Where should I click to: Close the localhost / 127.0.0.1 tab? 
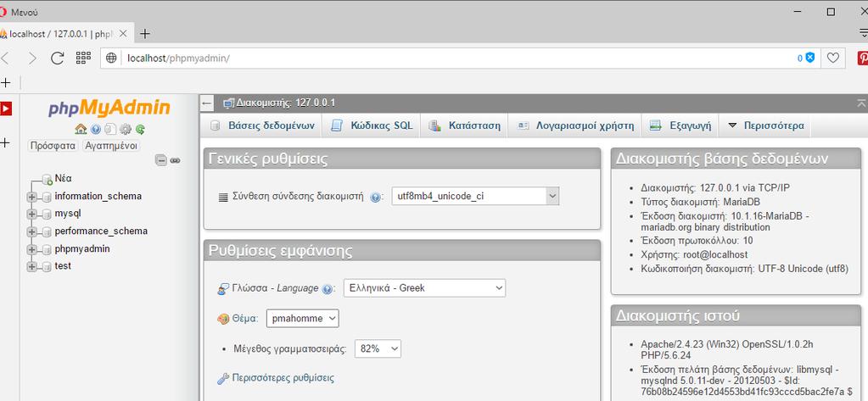coord(123,34)
